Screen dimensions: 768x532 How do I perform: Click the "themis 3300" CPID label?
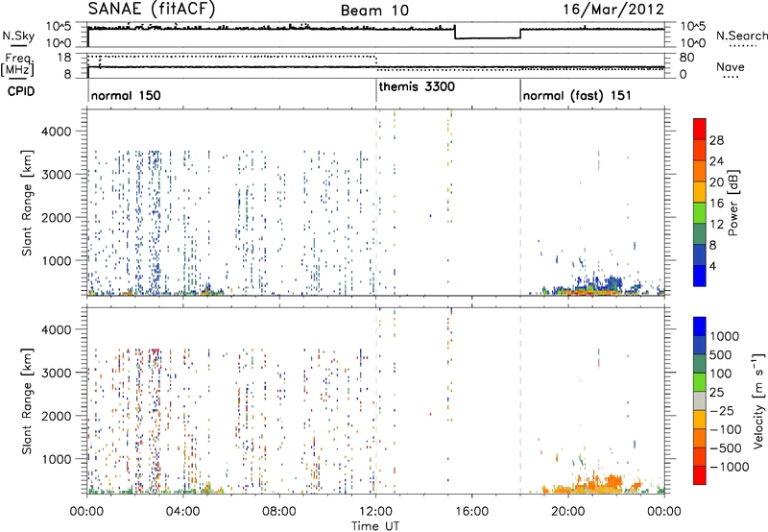[x=417, y=86]
